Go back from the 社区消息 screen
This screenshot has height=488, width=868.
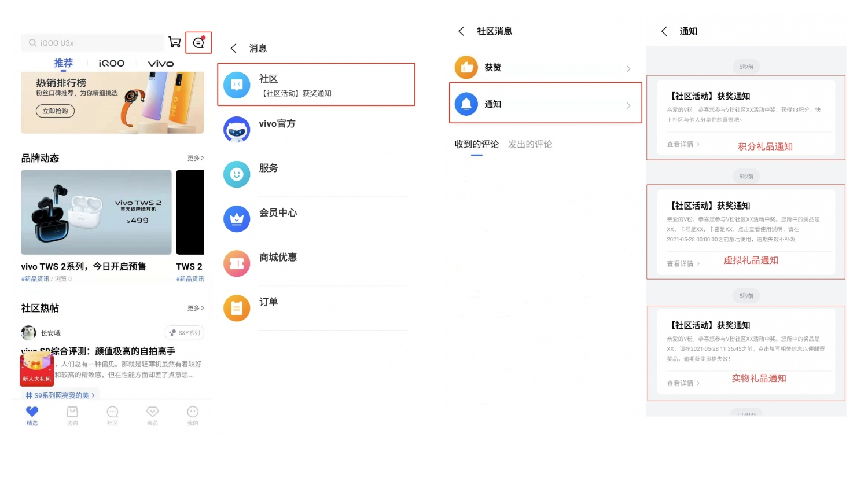click(x=461, y=31)
